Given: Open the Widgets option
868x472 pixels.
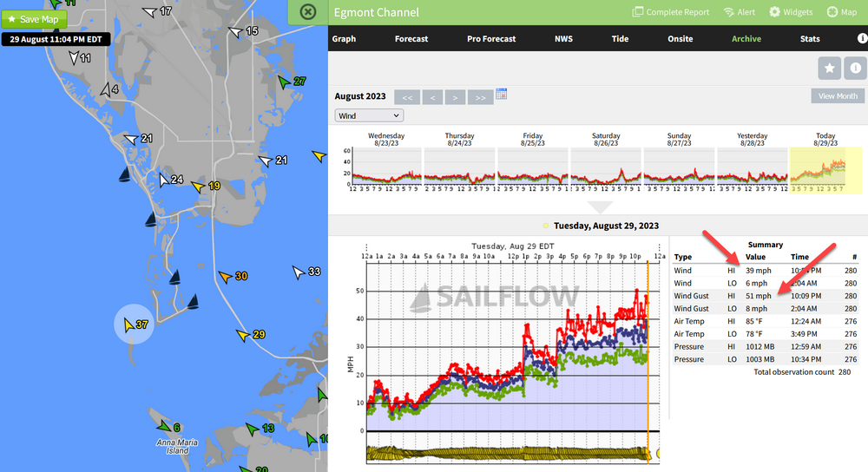Looking at the screenshot, I should (x=791, y=12).
